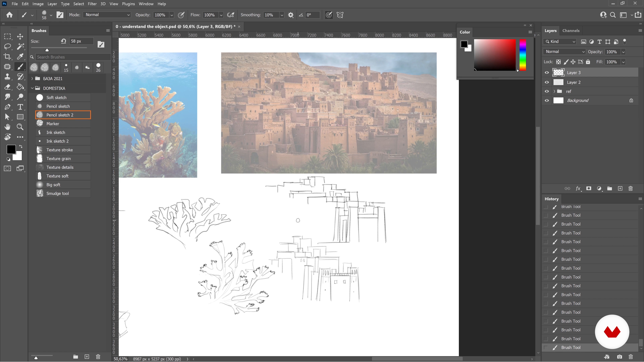This screenshot has height=362, width=644.
Task: Collapse the DOMESTIKA brush folder
Action: 32,88
